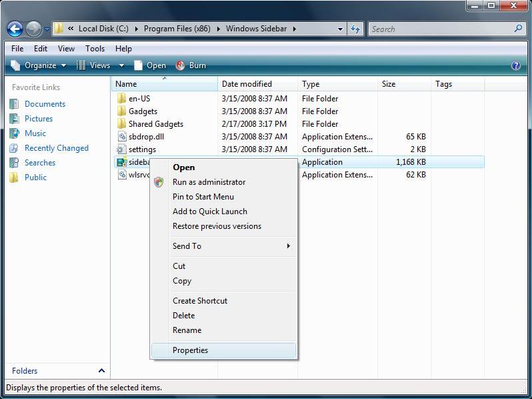This screenshot has height=399, width=532.
Task: Open the File menu
Action: pyautogui.click(x=17, y=49)
